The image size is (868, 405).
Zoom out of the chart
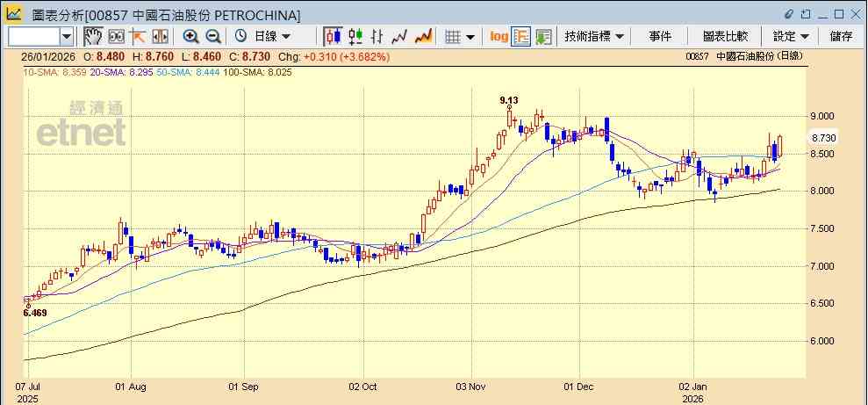(213, 37)
